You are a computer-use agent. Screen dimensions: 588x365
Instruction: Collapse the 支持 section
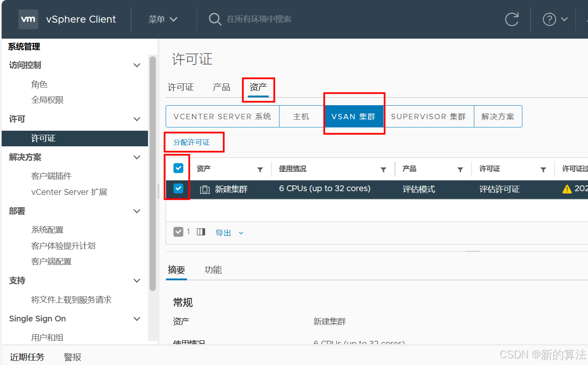tap(137, 281)
